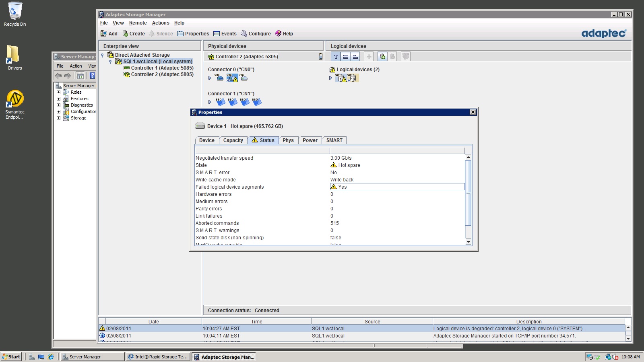This screenshot has height=362, width=644.
Task: Expand Roles in Server Manager
Action: tap(58, 92)
